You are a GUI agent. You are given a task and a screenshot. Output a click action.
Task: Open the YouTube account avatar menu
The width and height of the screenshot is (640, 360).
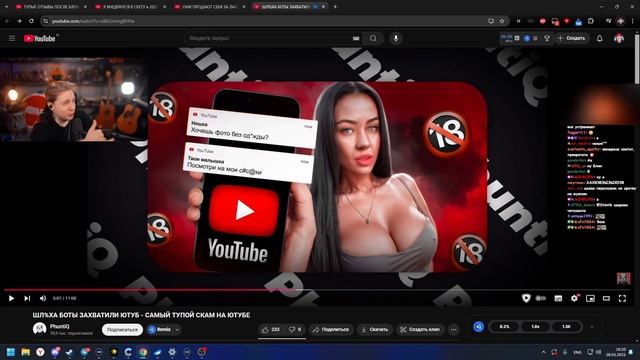(619, 38)
